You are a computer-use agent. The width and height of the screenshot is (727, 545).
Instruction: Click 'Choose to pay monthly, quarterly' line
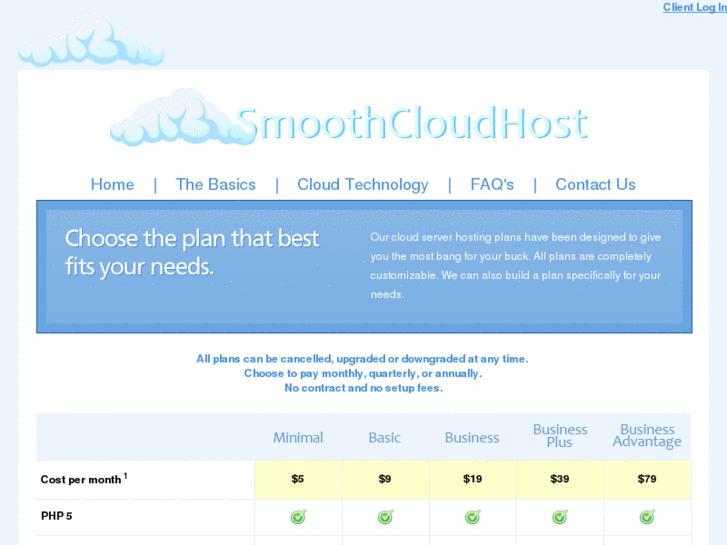(x=363, y=373)
